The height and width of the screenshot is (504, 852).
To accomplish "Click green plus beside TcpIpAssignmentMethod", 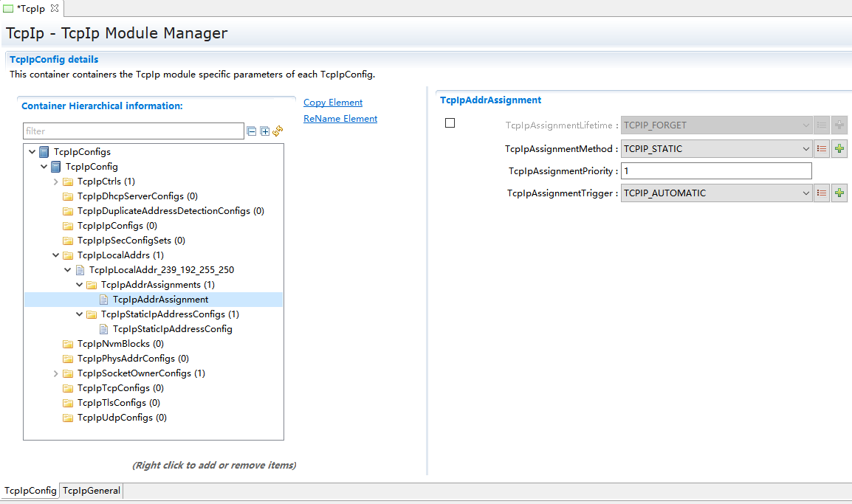I will click(839, 149).
